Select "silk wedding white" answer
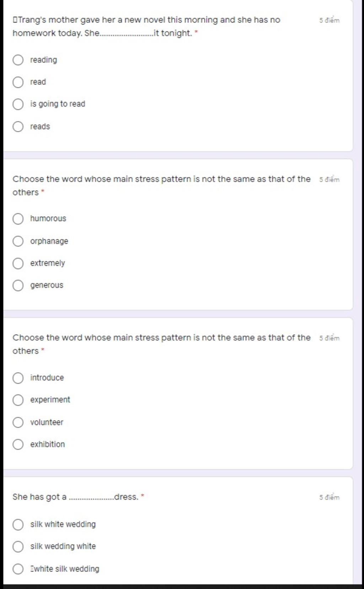364x589 pixels. 18,546
